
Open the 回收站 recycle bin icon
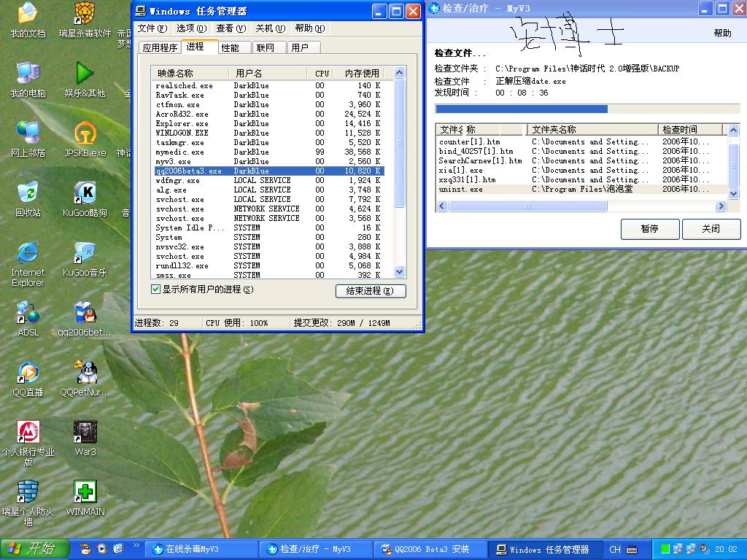coord(28,194)
